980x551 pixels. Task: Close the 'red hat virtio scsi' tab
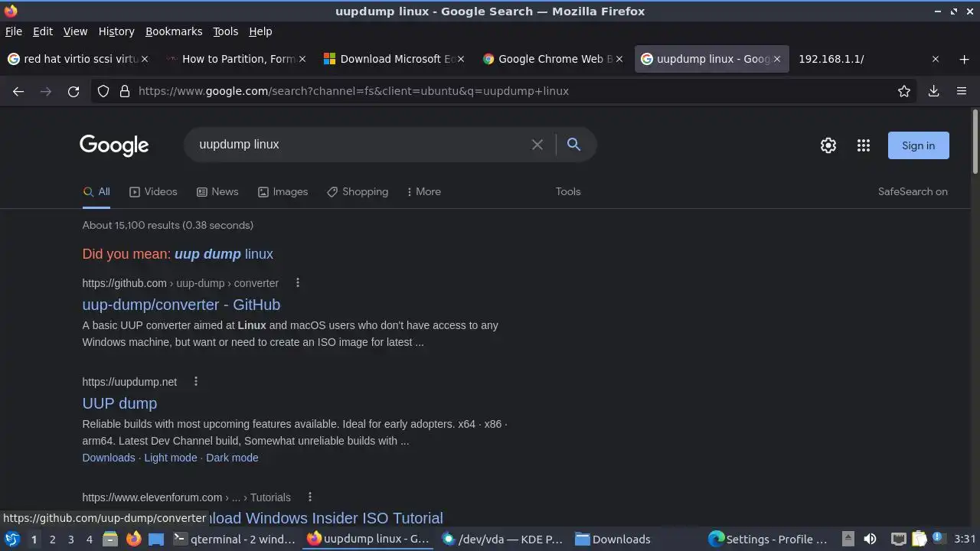[145, 59]
